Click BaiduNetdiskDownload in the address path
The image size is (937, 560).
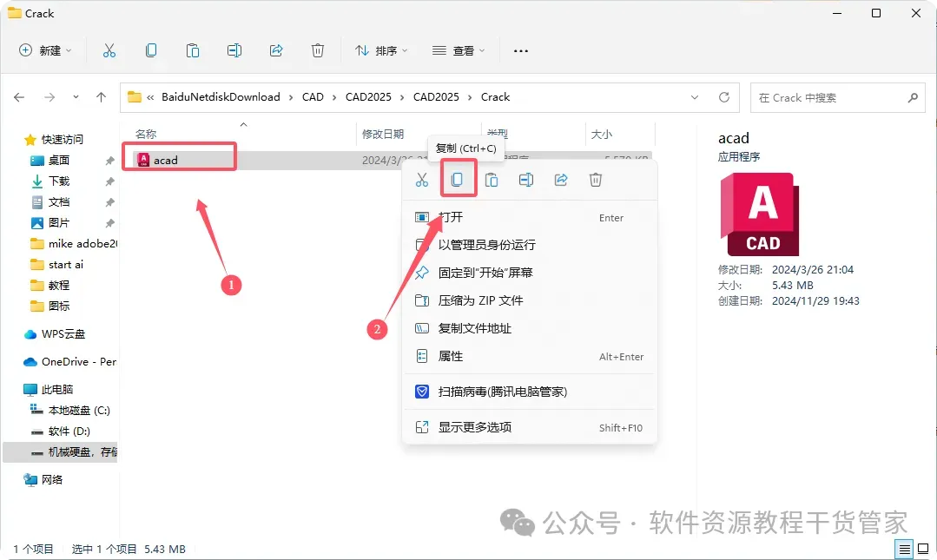point(221,97)
